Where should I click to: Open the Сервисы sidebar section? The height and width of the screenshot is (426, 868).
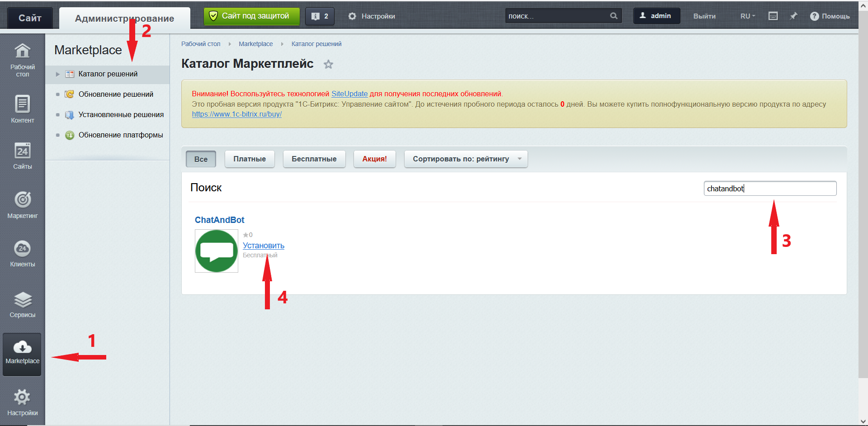pyautogui.click(x=22, y=304)
